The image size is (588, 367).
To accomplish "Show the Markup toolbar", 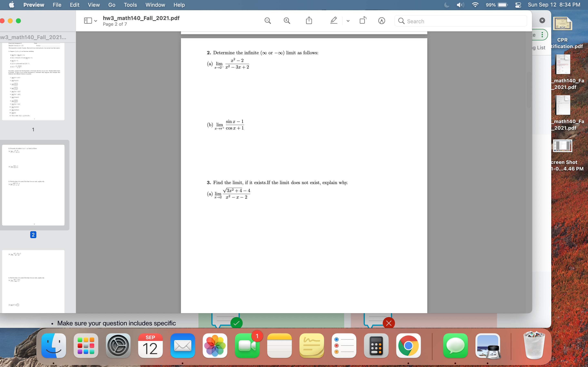I will coord(381,21).
